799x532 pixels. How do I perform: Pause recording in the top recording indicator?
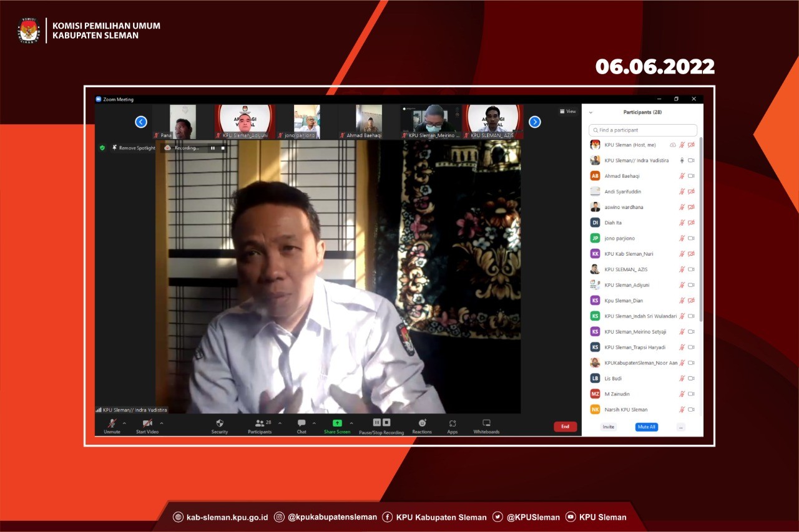[x=212, y=148]
